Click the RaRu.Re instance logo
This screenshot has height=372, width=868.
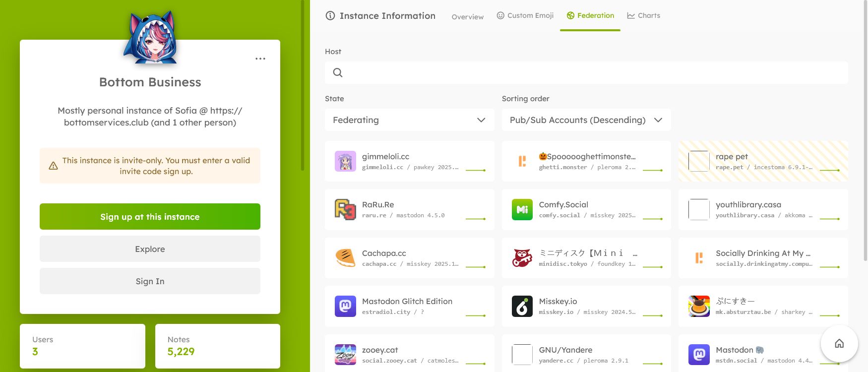click(x=345, y=209)
